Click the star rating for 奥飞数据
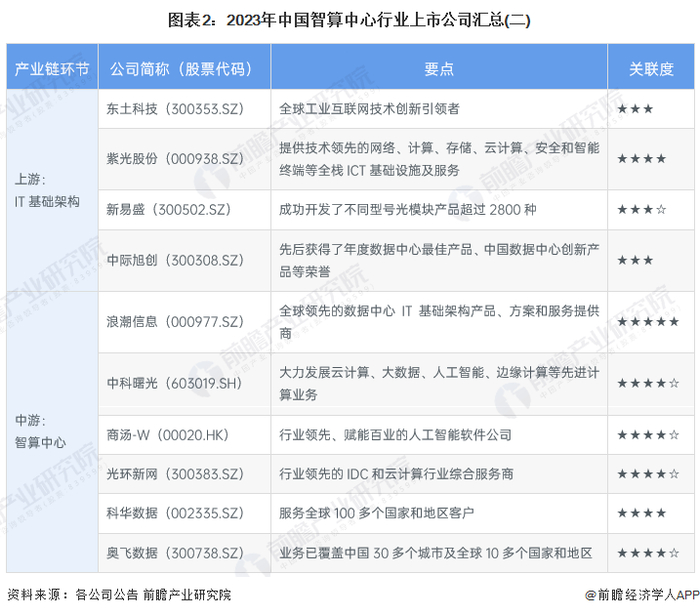 point(648,553)
